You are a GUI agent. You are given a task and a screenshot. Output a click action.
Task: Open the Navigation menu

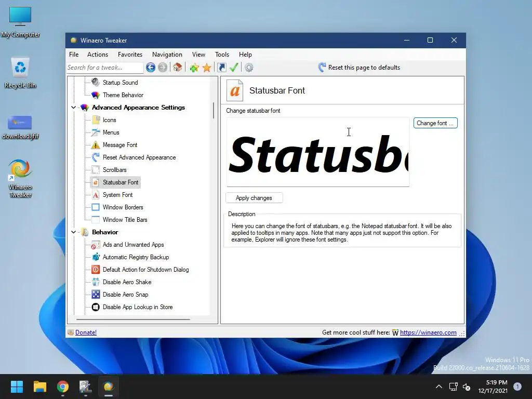click(167, 54)
